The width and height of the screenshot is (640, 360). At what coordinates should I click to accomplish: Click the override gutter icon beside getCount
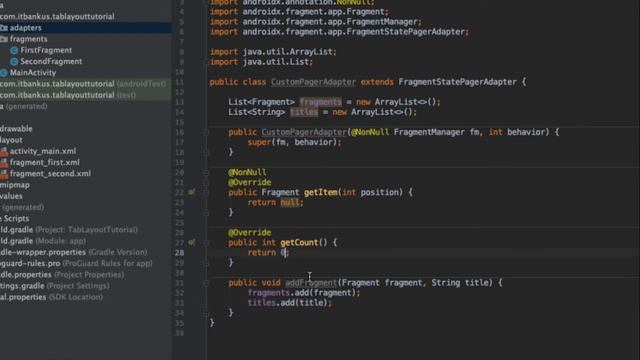pos(191,242)
